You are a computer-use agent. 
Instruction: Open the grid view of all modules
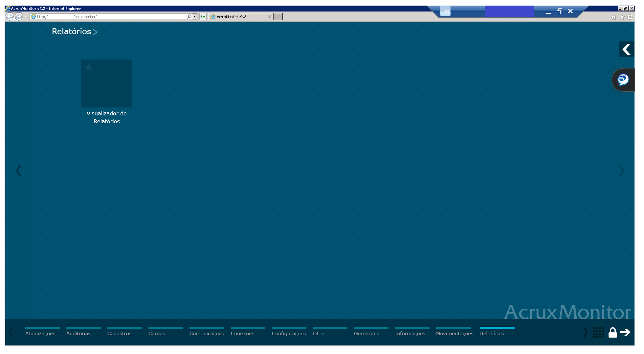(x=598, y=333)
